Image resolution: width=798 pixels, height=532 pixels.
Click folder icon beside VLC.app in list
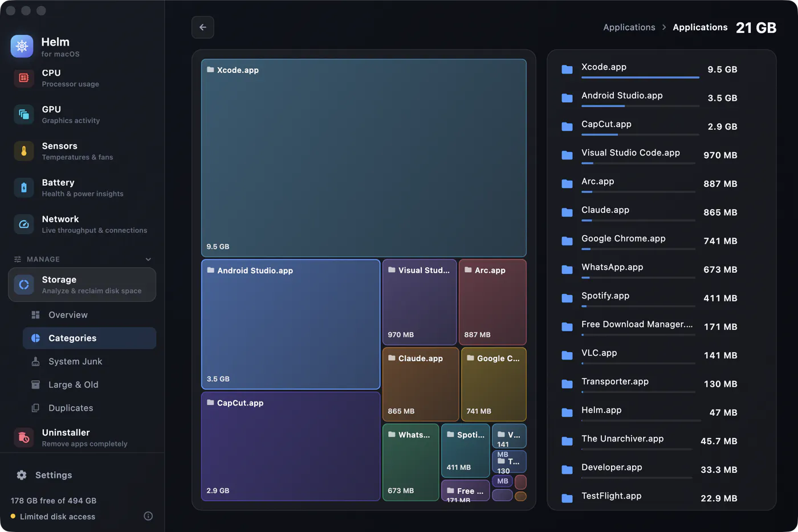point(567,355)
